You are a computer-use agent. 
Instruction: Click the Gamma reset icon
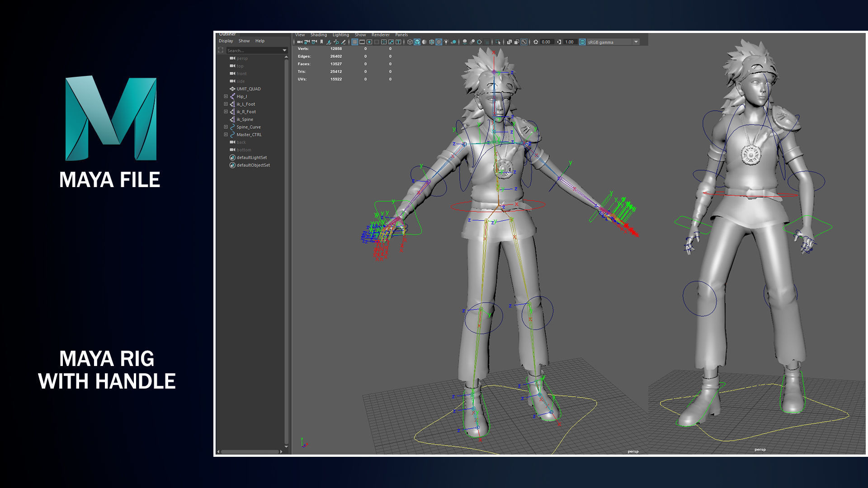[559, 42]
